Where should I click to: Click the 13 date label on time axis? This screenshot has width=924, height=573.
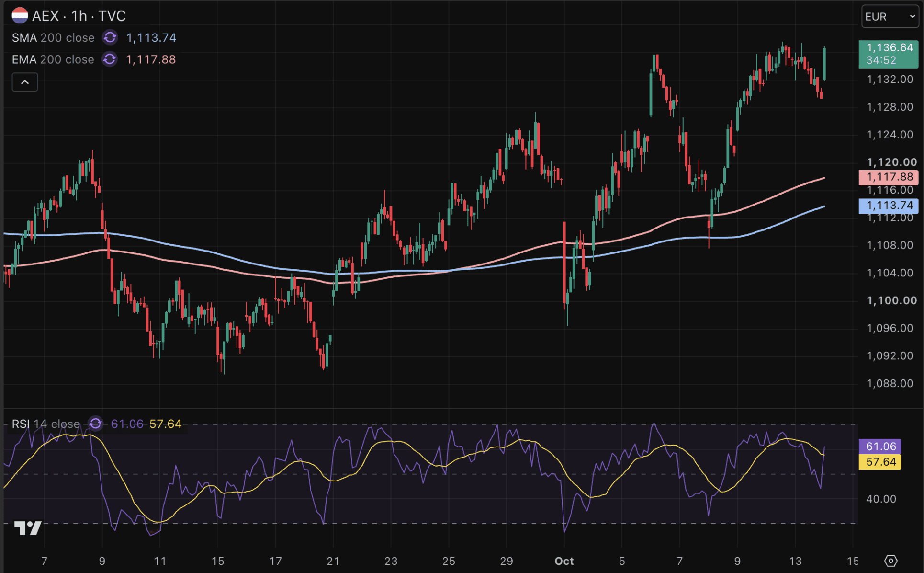pos(795,561)
